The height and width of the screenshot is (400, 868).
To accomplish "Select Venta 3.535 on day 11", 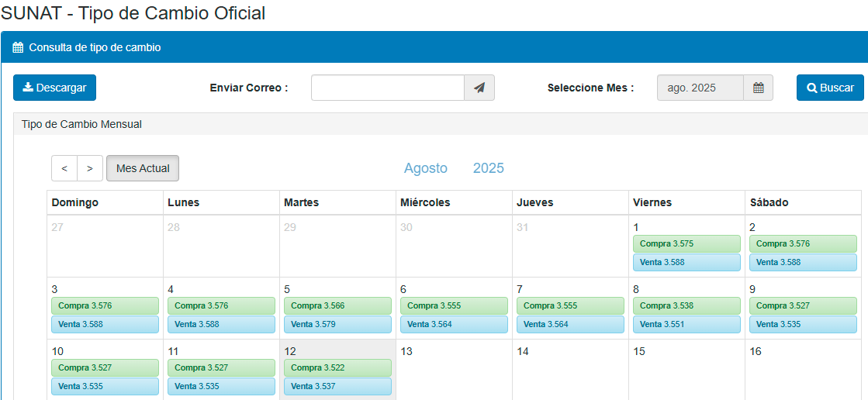I will pyautogui.click(x=221, y=386).
